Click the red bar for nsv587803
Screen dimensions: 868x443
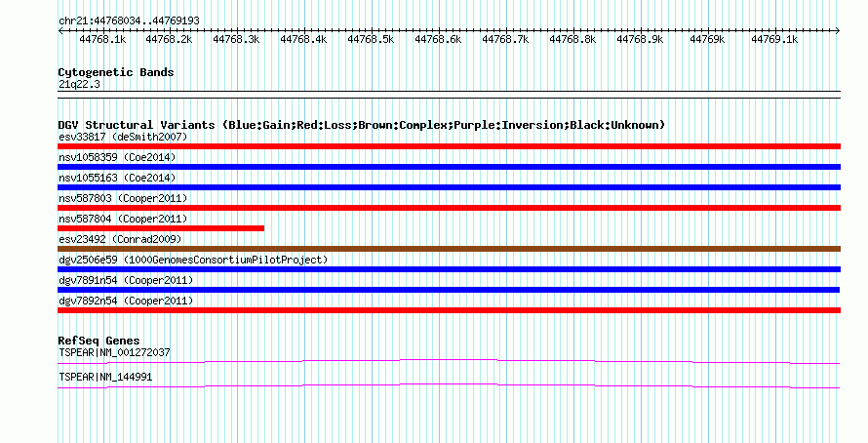point(449,208)
